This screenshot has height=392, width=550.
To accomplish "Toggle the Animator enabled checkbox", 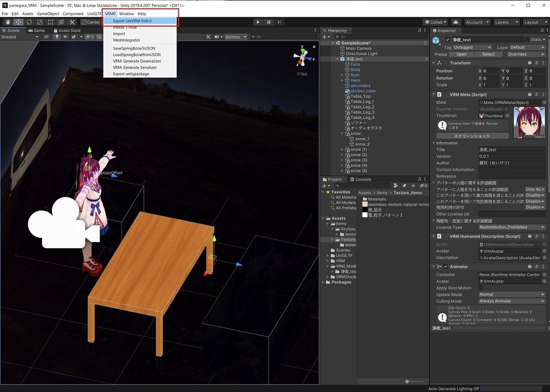I will click(x=445, y=267).
